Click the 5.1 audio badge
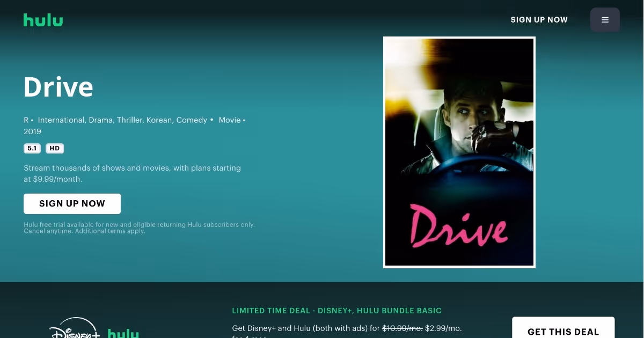Viewport: 644px width, 338px height. pos(32,149)
